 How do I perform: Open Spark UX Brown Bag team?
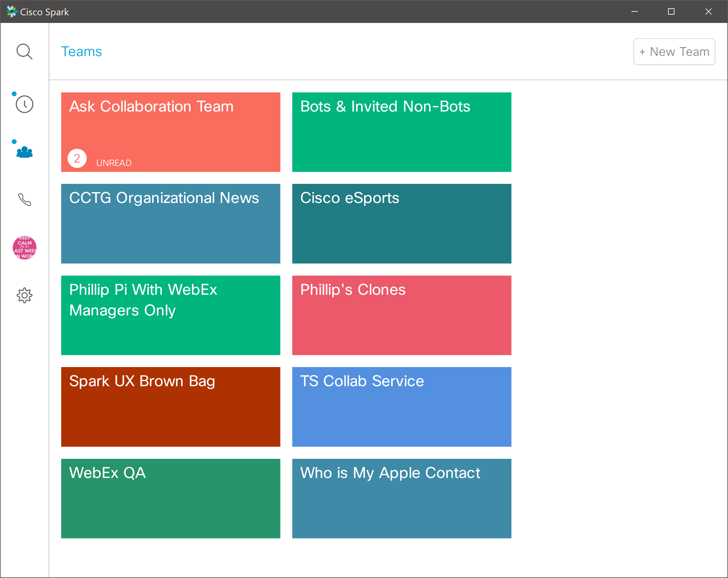click(171, 407)
